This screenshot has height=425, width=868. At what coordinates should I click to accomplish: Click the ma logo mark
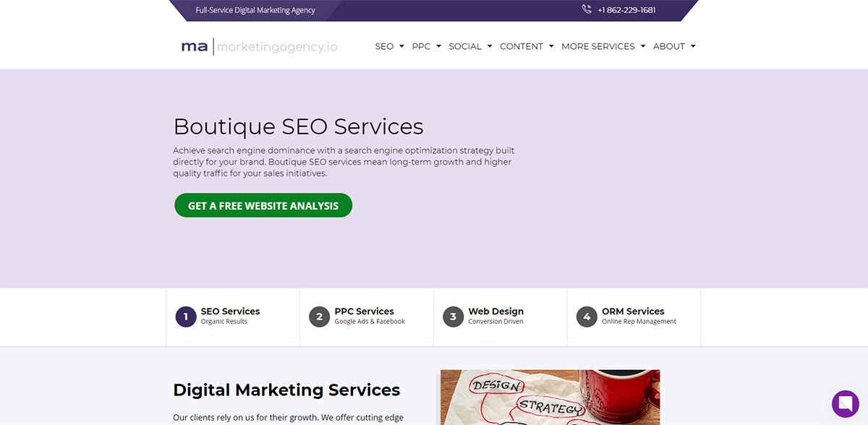[194, 46]
